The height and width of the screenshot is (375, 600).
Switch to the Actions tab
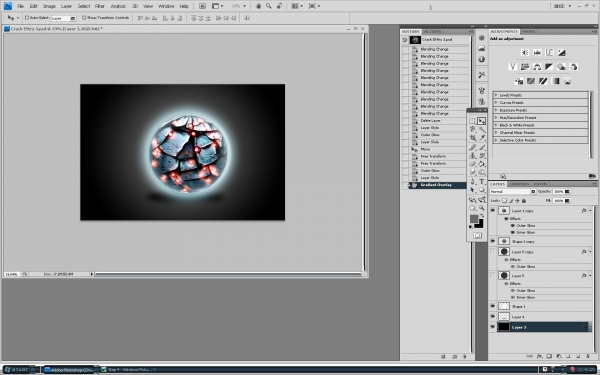pos(432,31)
